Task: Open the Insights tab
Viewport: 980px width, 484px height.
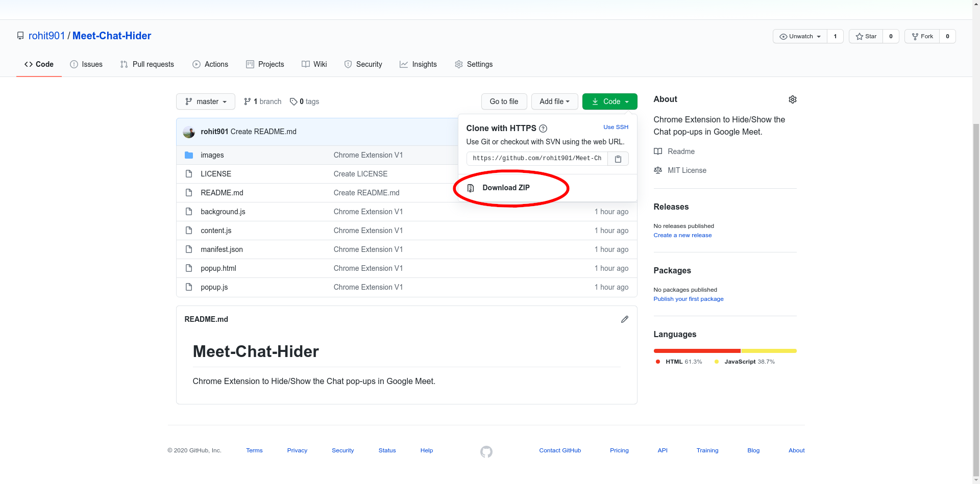Action: point(418,64)
